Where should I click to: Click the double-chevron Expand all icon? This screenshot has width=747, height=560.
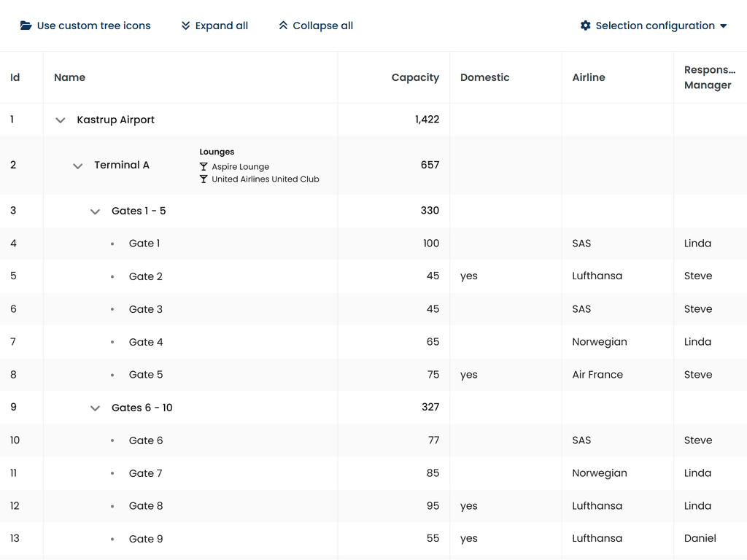coord(186,26)
